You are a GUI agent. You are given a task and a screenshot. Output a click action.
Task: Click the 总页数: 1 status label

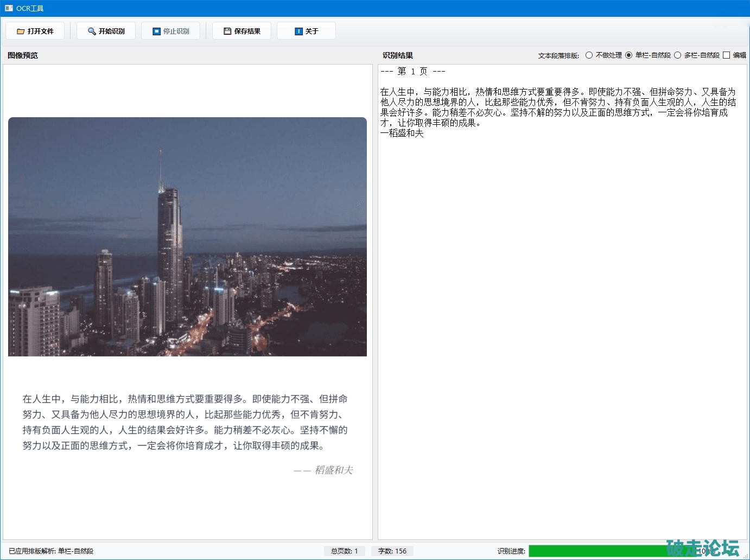(344, 551)
